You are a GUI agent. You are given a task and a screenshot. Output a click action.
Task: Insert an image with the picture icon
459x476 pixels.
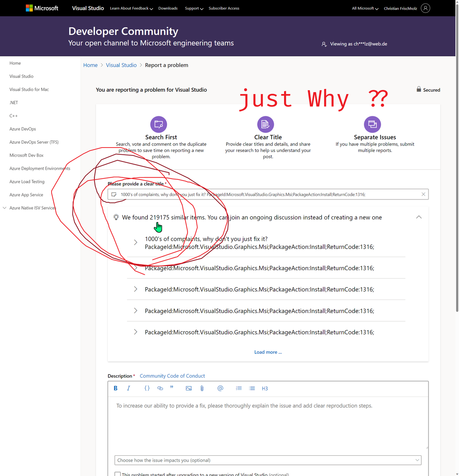tap(189, 388)
